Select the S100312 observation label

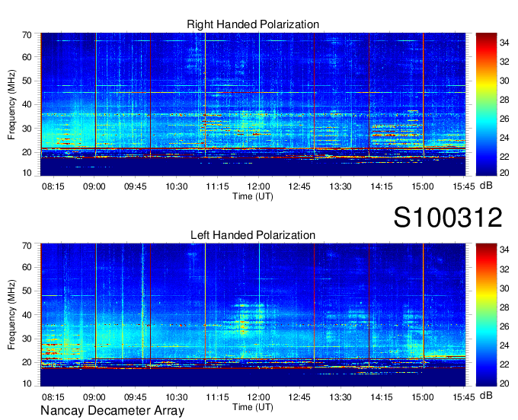click(x=448, y=218)
